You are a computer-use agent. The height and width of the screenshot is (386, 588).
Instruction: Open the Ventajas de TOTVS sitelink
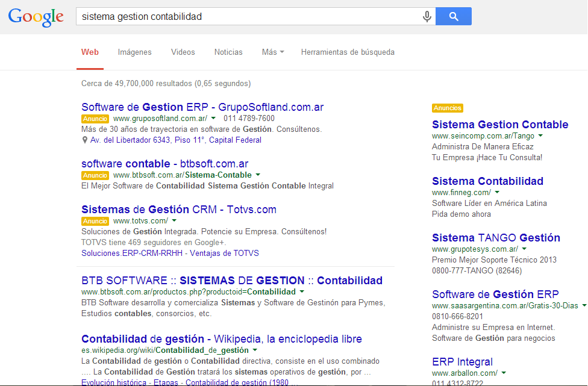point(223,252)
